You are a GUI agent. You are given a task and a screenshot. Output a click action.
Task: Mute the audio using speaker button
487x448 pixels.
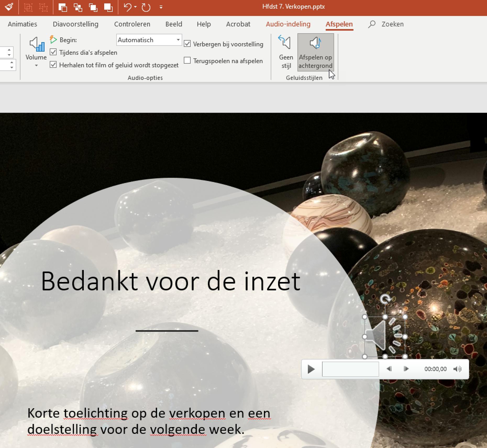click(457, 369)
